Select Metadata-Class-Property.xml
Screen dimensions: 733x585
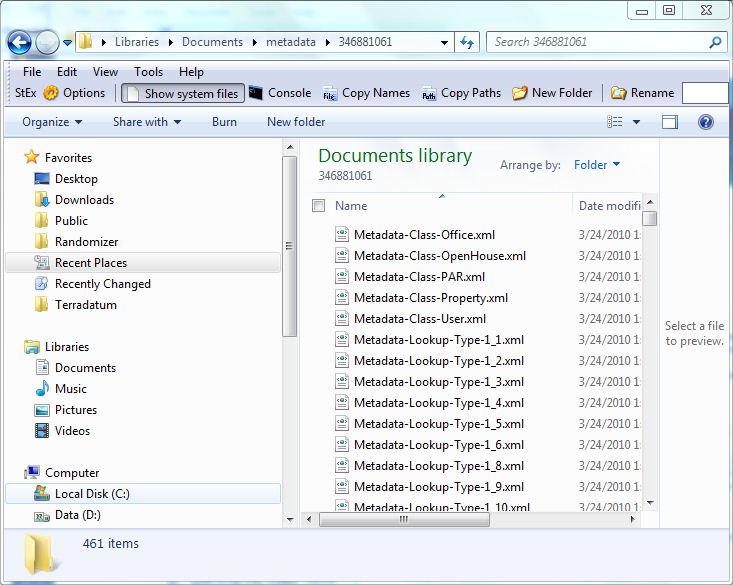click(x=431, y=298)
